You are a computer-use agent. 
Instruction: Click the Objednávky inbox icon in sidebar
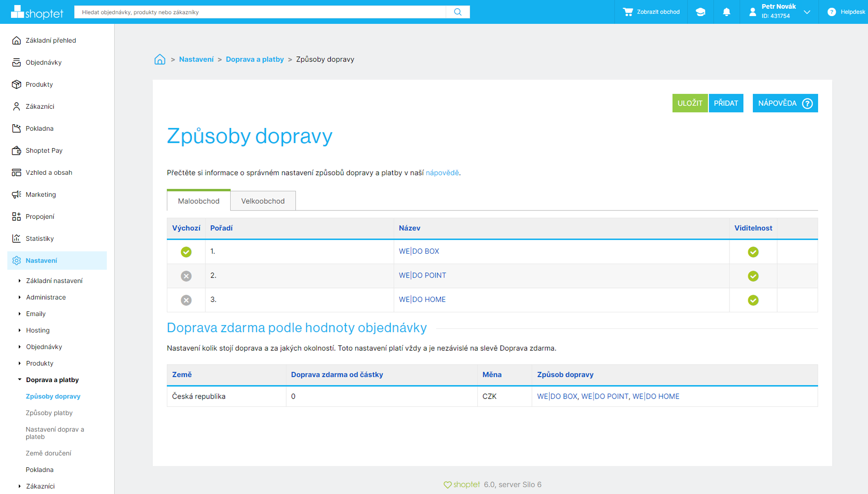17,62
